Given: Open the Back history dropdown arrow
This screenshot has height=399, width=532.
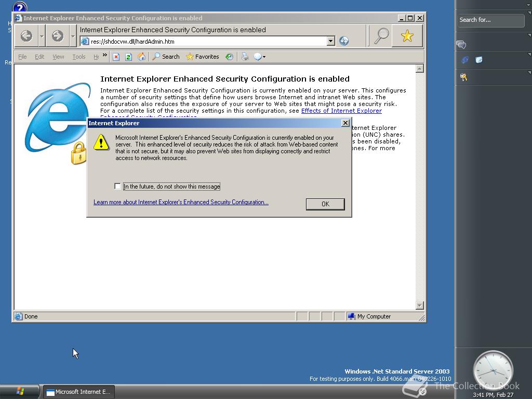Looking at the screenshot, I should coord(42,36).
